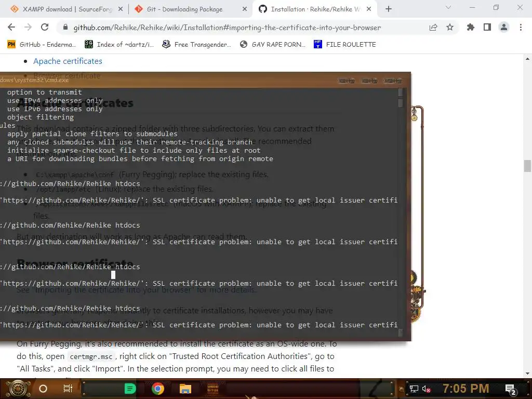Click 'apply partial clone filters to submodules' text
The height and width of the screenshot is (399, 532).
click(x=92, y=134)
